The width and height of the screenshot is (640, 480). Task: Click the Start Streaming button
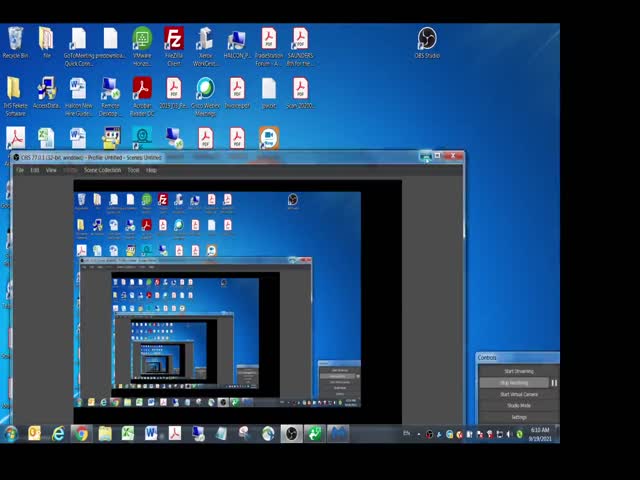[x=518, y=371]
